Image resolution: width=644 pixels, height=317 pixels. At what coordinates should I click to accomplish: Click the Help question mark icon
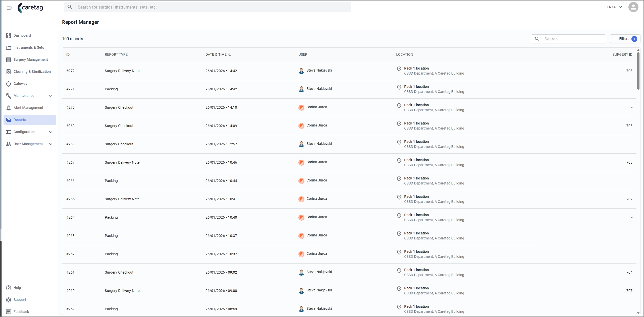[x=9, y=288]
